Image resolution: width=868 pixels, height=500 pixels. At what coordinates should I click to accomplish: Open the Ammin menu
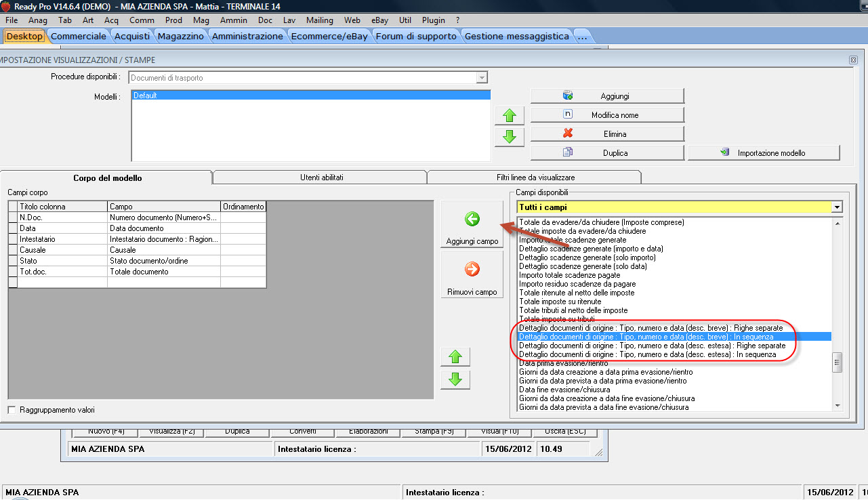click(x=234, y=20)
